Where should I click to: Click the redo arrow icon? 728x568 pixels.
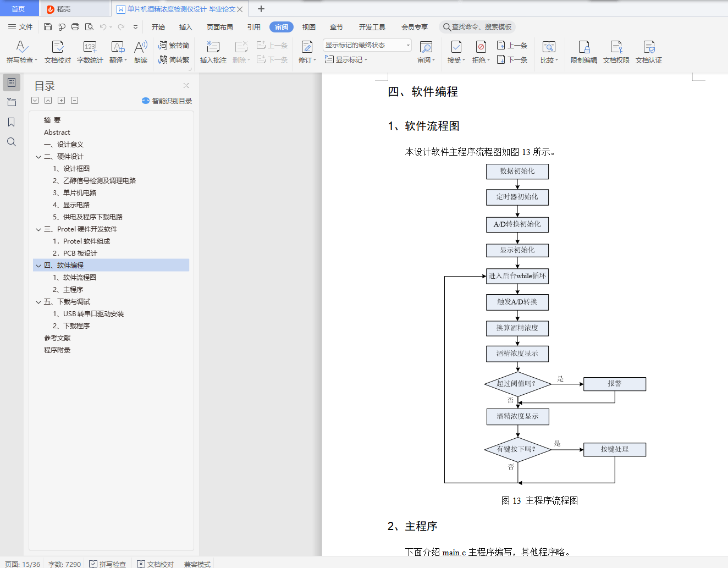click(x=121, y=27)
